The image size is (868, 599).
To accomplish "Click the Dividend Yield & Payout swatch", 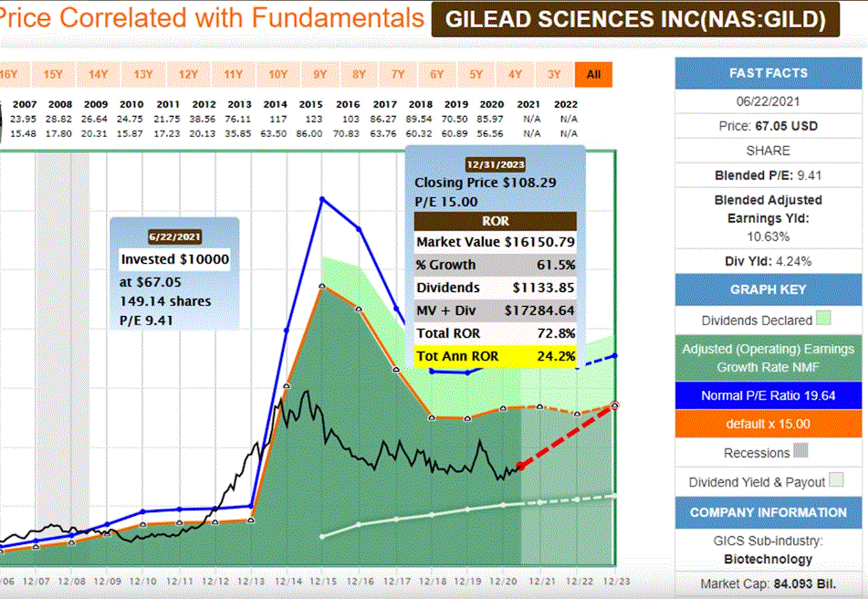I will point(836,479).
